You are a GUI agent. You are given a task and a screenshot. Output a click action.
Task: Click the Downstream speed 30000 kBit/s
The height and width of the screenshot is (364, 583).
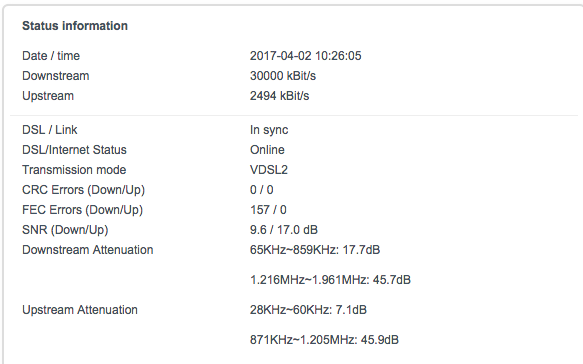(x=283, y=76)
